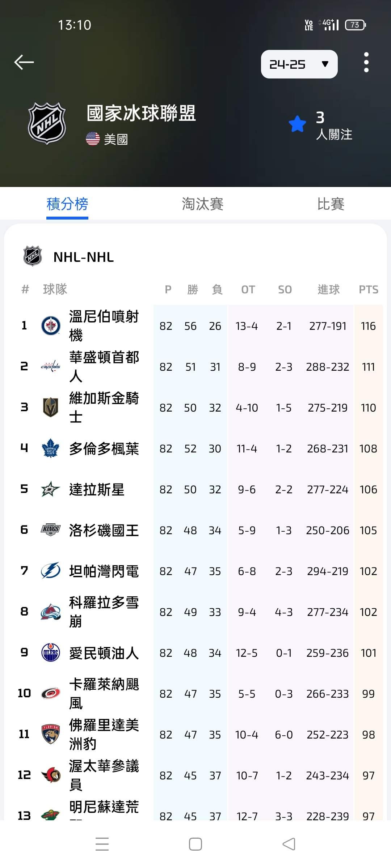The width and height of the screenshot is (391, 868).
Task: Tap the Tampa Bay Lightning logo
Action: tap(51, 571)
